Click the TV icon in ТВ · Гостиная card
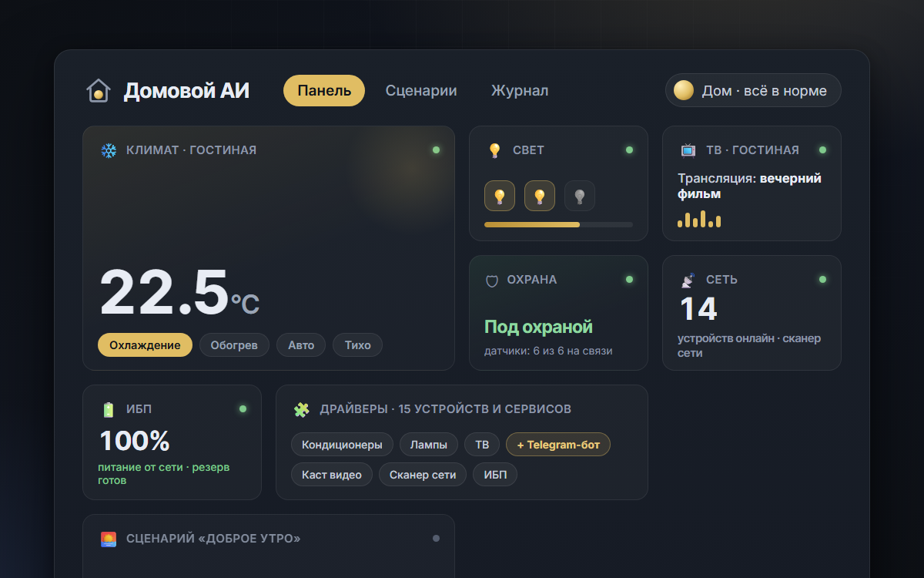Screen dimensions: 924x578 [688, 150]
